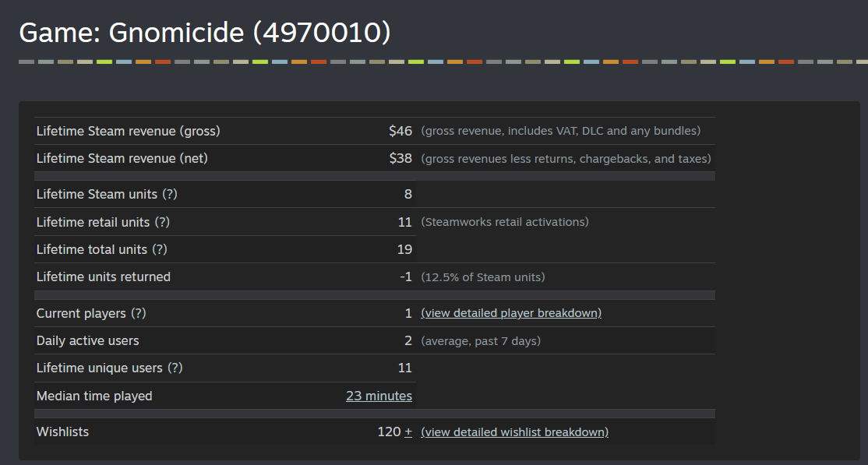Select the Lifetime Steam revenue (gross) label
The height and width of the screenshot is (465, 868).
pos(128,131)
